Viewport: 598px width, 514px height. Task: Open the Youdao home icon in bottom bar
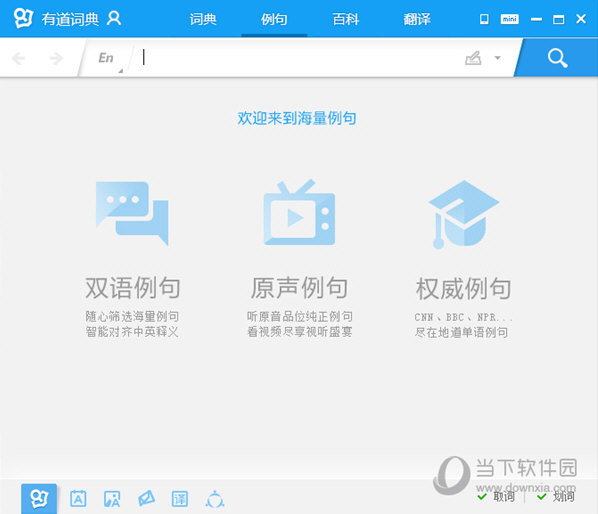39,498
